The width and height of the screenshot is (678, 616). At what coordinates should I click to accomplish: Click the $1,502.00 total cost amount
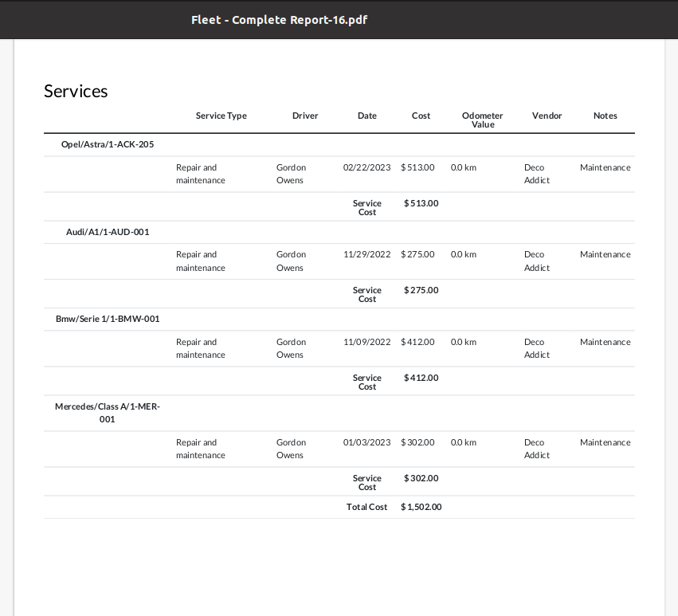point(421,507)
